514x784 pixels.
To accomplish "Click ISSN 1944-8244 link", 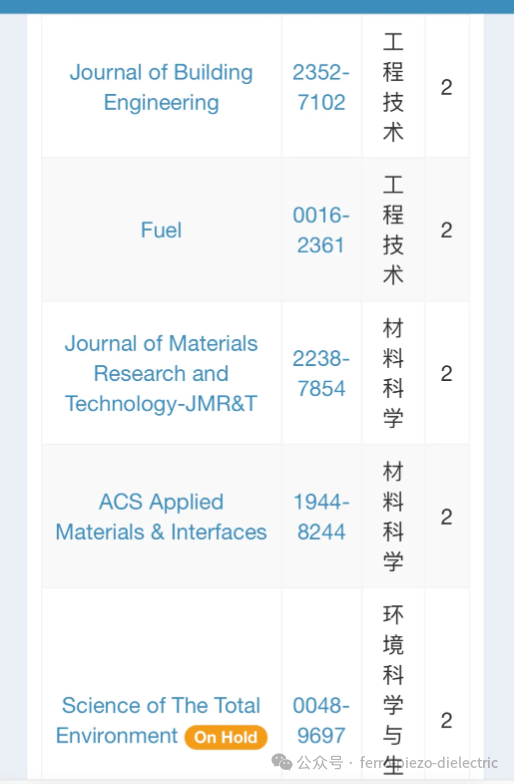I will click(321, 516).
